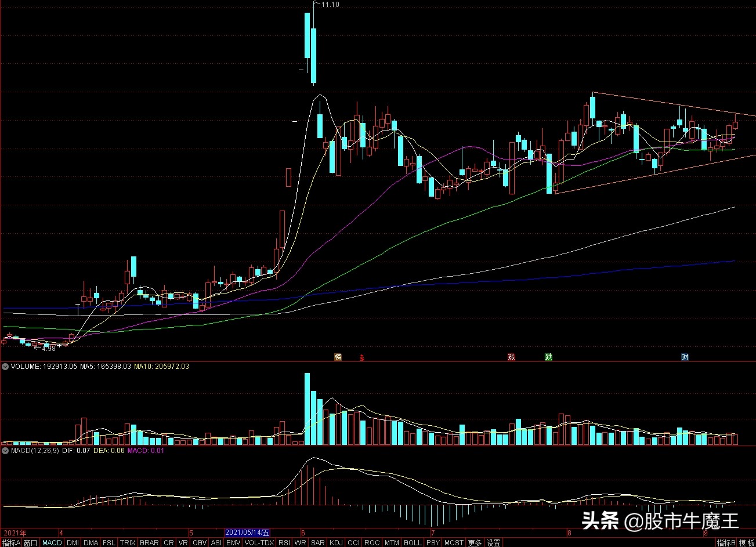
Task: Open the 设置 settings tab
Action: (494, 543)
